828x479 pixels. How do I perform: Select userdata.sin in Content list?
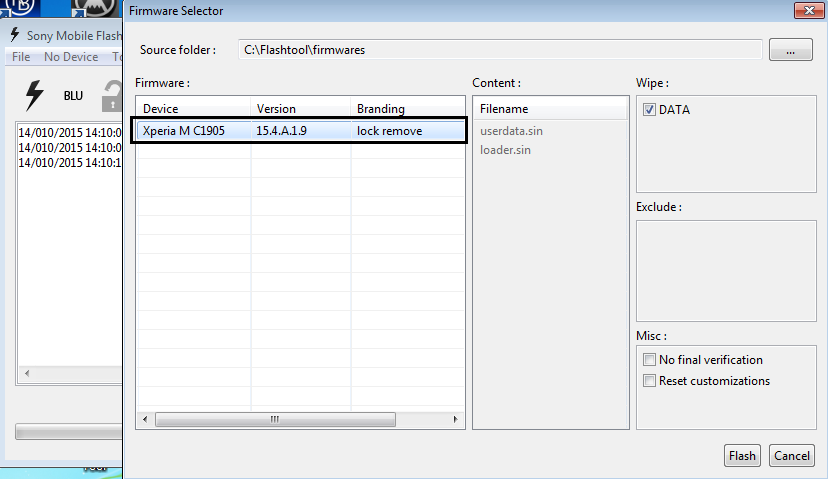[511, 131]
